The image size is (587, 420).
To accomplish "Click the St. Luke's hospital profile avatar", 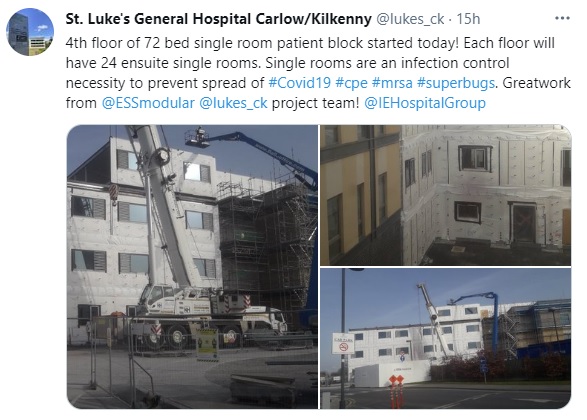I will click(x=30, y=32).
